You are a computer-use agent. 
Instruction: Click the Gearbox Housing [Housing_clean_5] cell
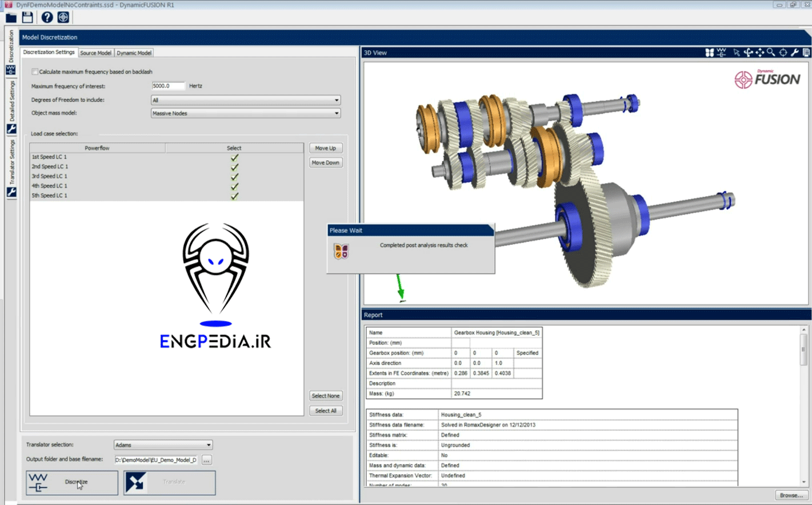(497, 332)
